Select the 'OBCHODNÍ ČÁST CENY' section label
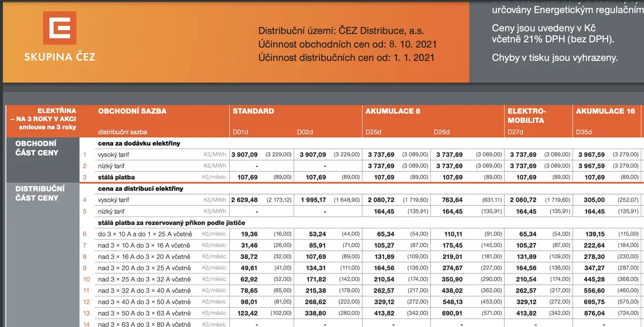This screenshot has height=327, width=644. pyautogui.click(x=37, y=148)
